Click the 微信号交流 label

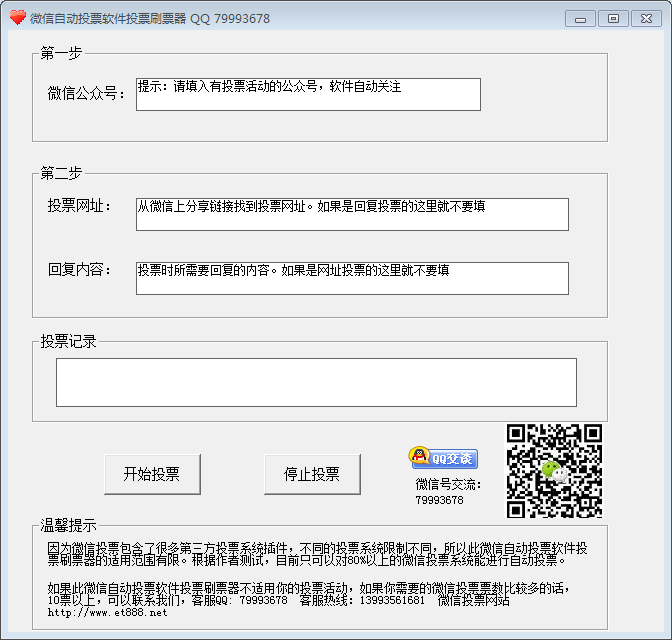click(x=448, y=484)
